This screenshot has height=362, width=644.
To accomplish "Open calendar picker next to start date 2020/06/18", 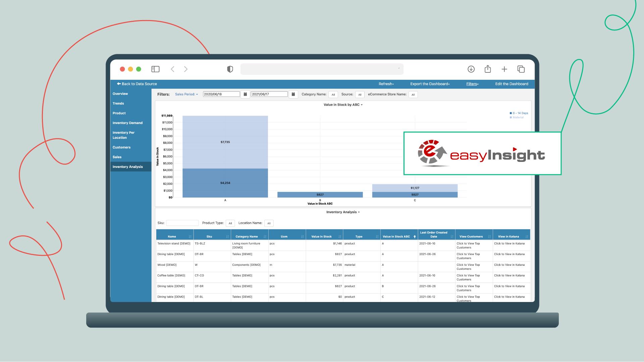I will tap(245, 94).
